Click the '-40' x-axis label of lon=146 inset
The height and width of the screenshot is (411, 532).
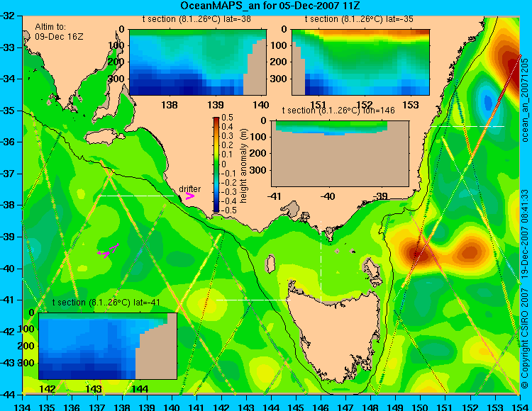point(328,196)
